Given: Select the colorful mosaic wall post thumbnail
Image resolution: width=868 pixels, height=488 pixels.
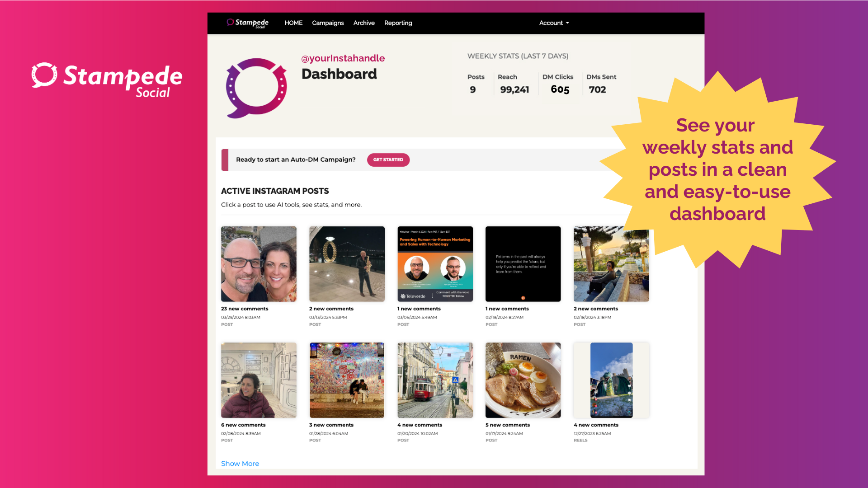Looking at the screenshot, I should point(347,380).
